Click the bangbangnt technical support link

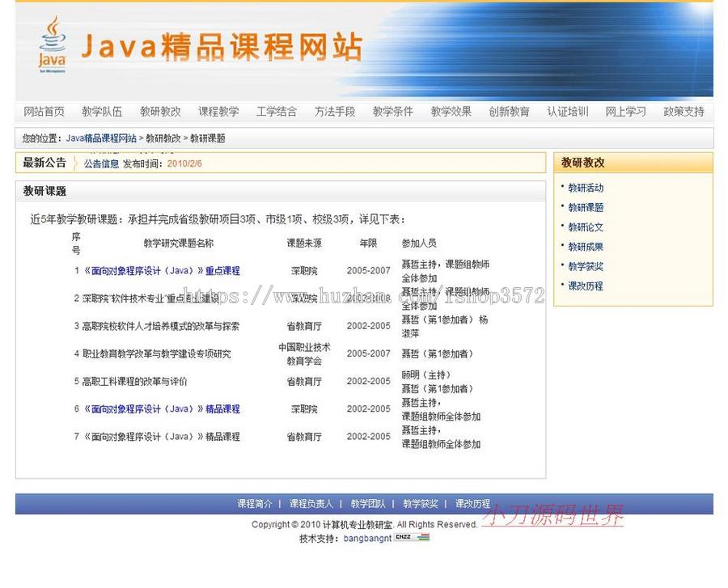[368, 538]
